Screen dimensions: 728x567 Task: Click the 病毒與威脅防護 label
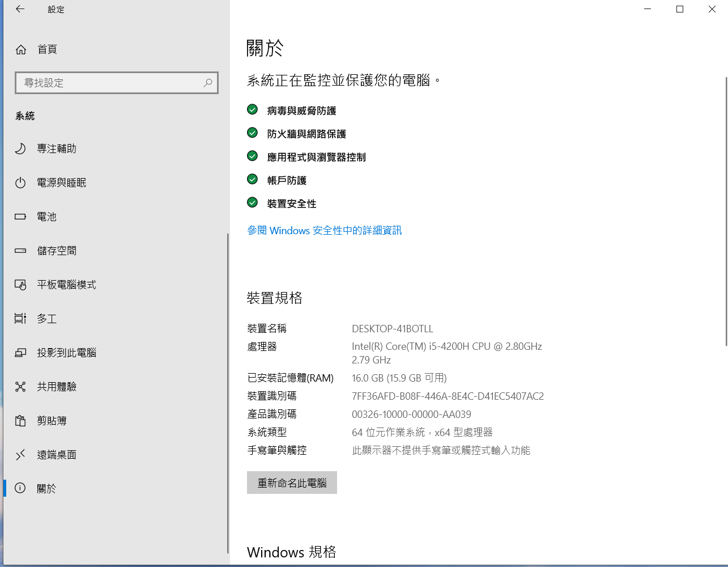(x=302, y=111)
